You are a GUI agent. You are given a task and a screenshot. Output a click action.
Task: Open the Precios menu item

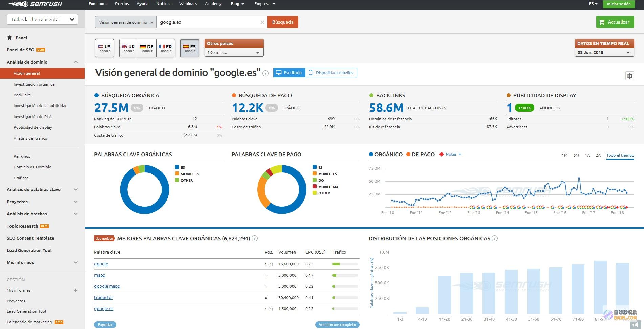[122, 4]
